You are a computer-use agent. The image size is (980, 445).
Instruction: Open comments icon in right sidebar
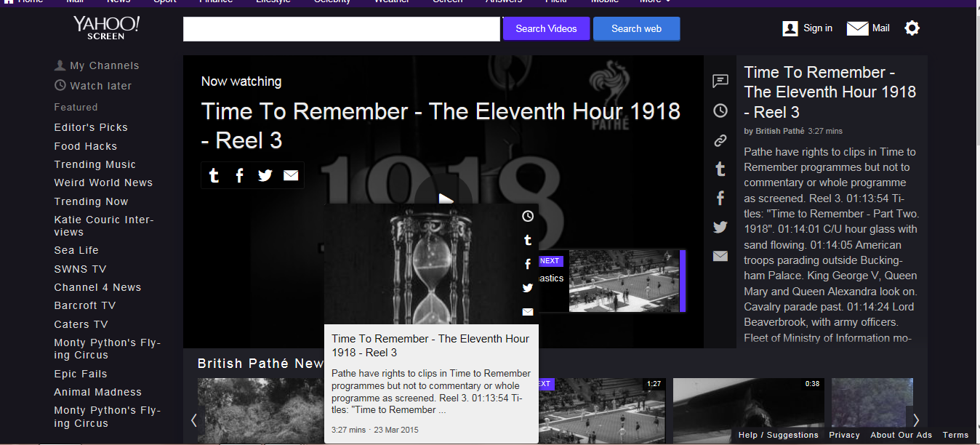click(x=720, y=81)
